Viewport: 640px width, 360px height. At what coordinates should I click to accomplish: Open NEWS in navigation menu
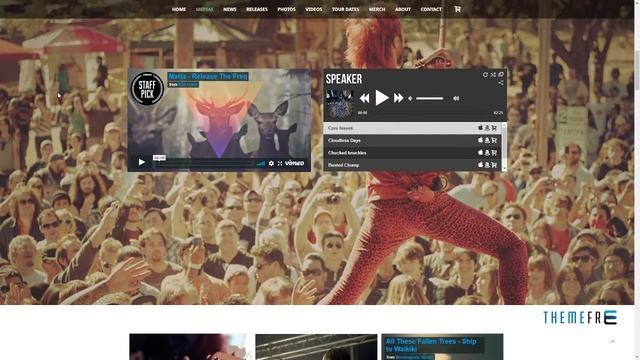click(x=230, y=9)
